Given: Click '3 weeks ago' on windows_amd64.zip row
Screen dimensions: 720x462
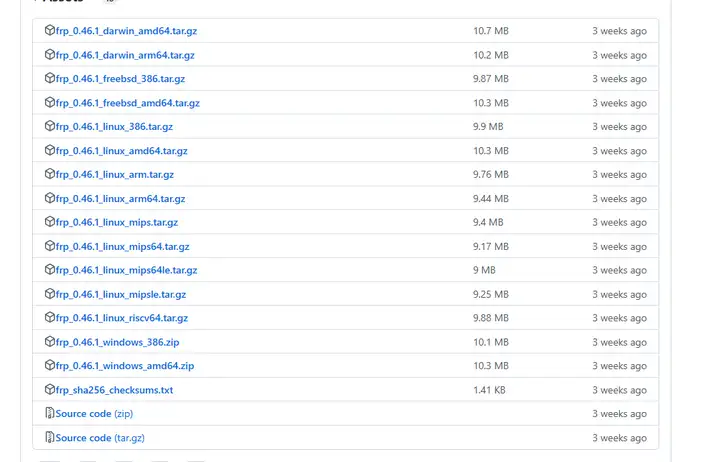Looking at the screenshot, I should (619, 366).
